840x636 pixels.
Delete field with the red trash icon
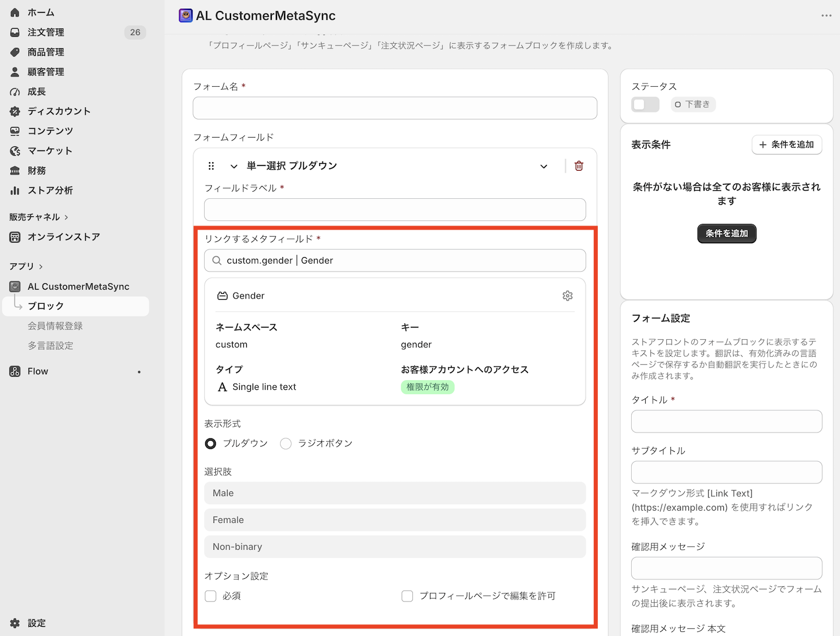(x=579, y=166)
